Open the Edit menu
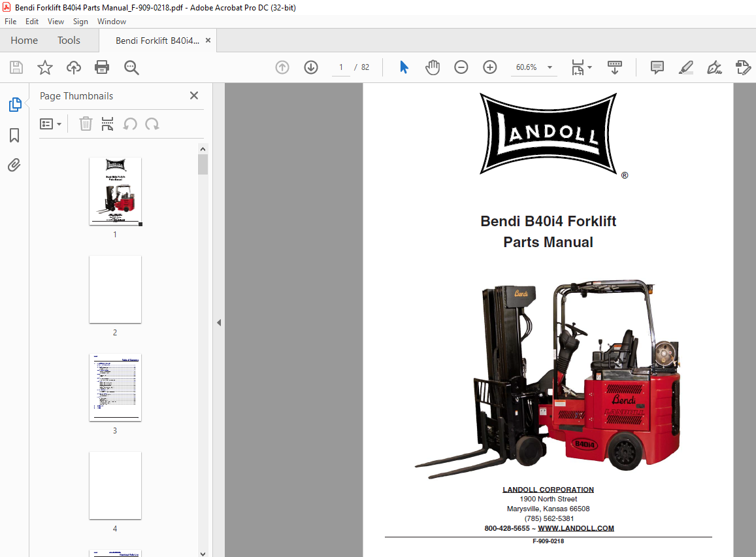Viewport: 756px width, 557px height. pyautogui.click(x=32, y=21)
